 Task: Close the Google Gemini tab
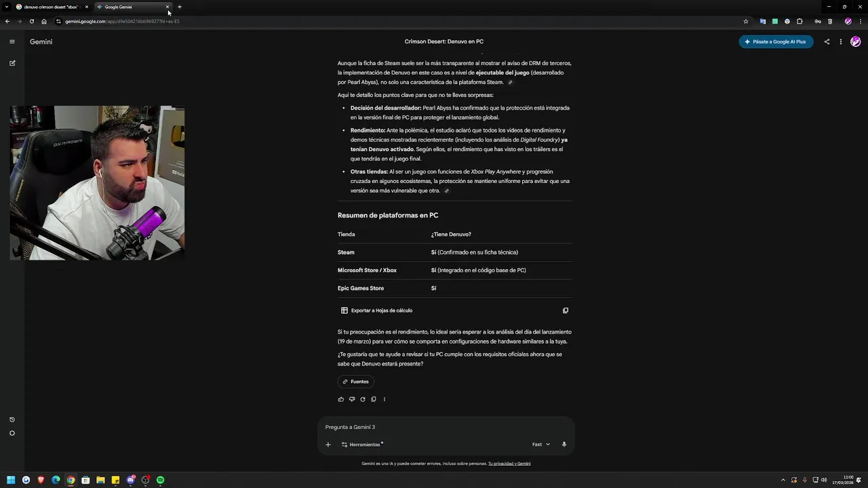[x=167, y=7]
